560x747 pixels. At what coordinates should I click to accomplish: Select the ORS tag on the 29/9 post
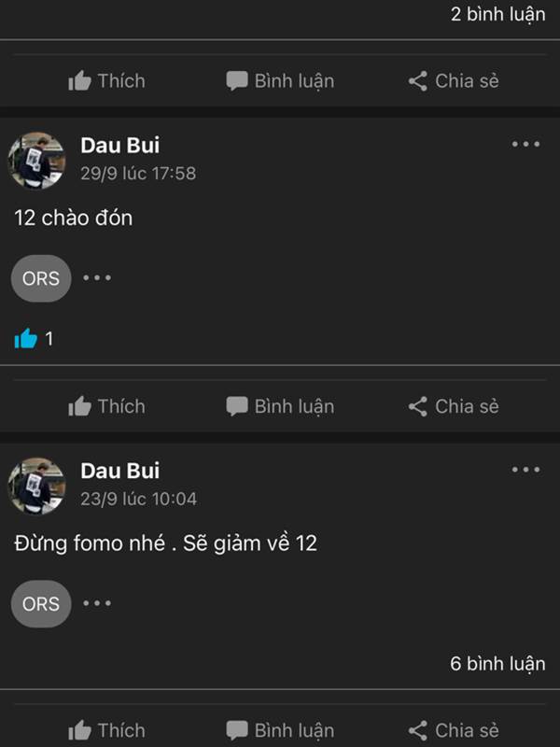[41, 278]
